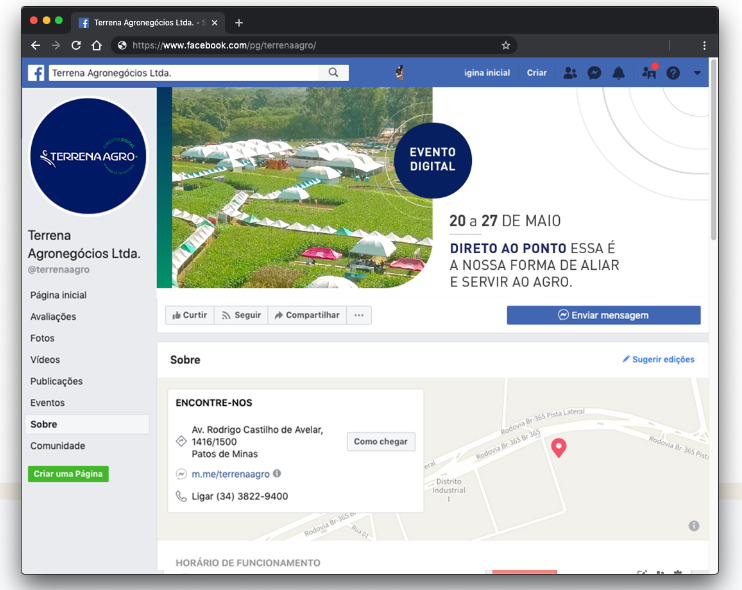Select Sobre in the left sidebar
Viewport: 742px width, 590px height.
(x=87, y=424)
